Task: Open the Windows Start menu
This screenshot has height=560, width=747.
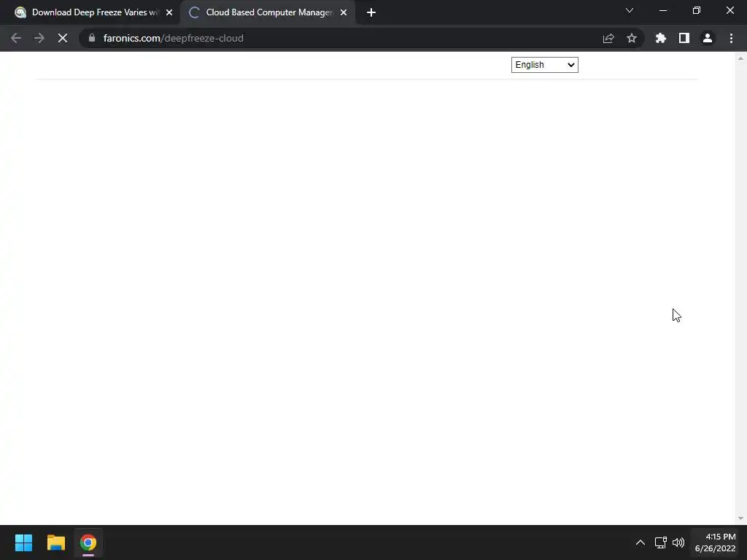Action: click(23, 542)
